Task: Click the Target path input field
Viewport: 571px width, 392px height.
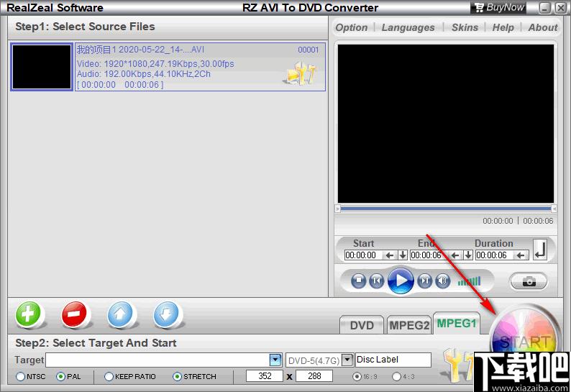Action: tap(157, 360)
